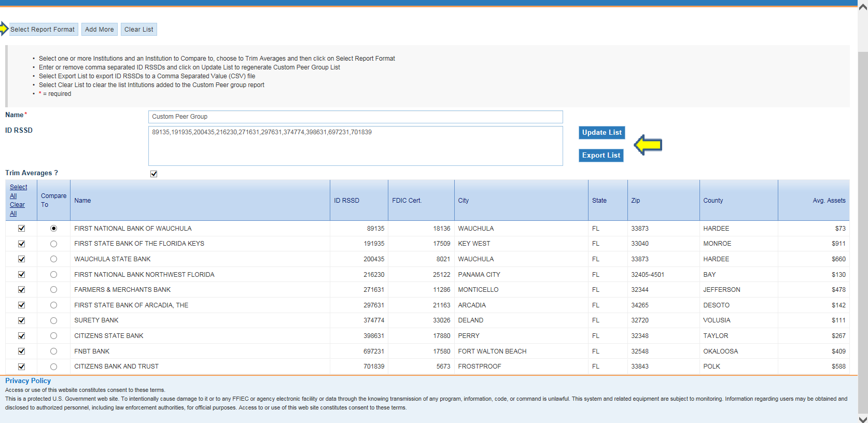Uncheck the FIRST NATIONAL BANK OF WAUCHULA checkbox
This screenshot has height=423, width=868.
tap(21, 228)
